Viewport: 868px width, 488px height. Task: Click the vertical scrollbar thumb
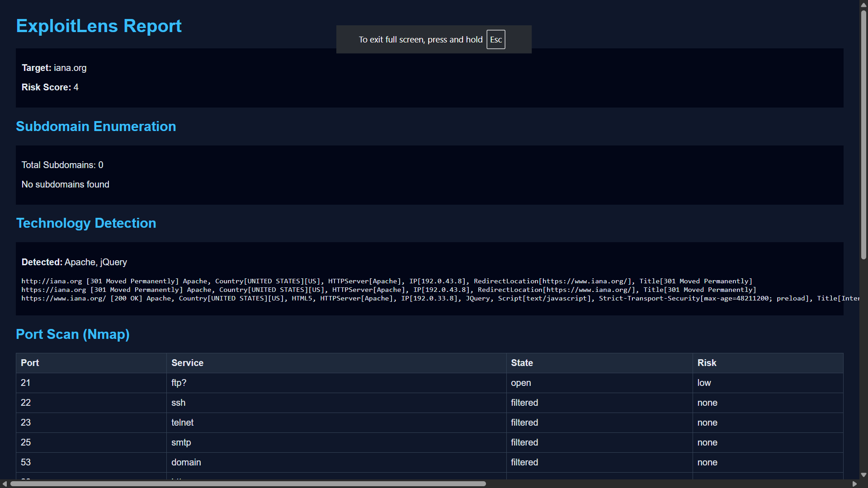(x=863, y=136)
